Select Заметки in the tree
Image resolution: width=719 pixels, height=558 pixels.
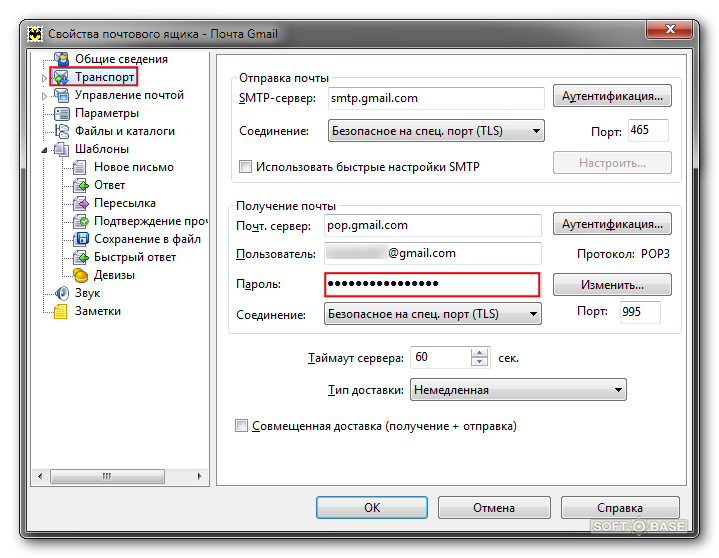98,311
